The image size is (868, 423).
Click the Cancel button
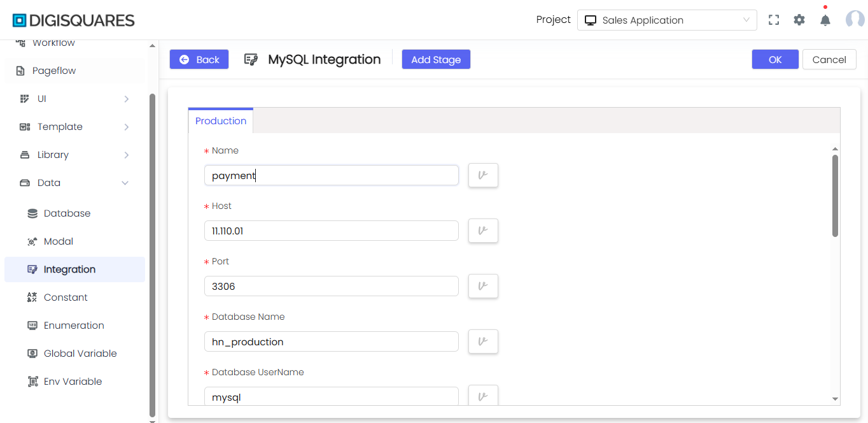829,59
